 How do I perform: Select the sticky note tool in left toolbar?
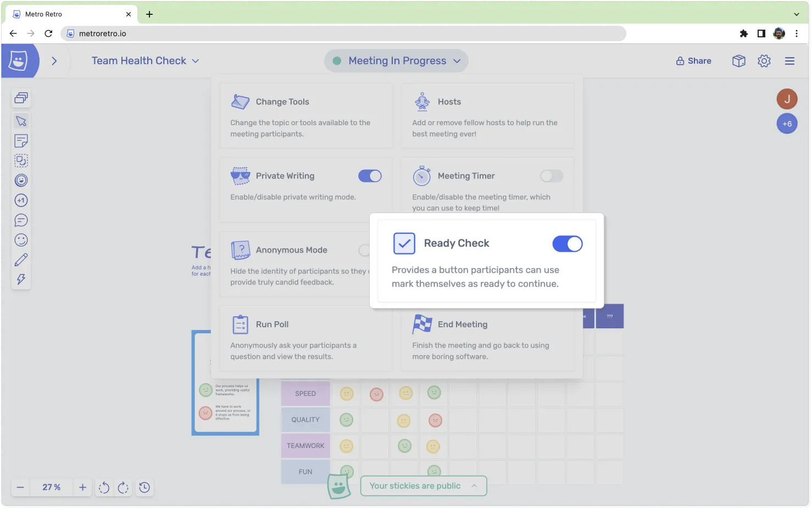21,141
